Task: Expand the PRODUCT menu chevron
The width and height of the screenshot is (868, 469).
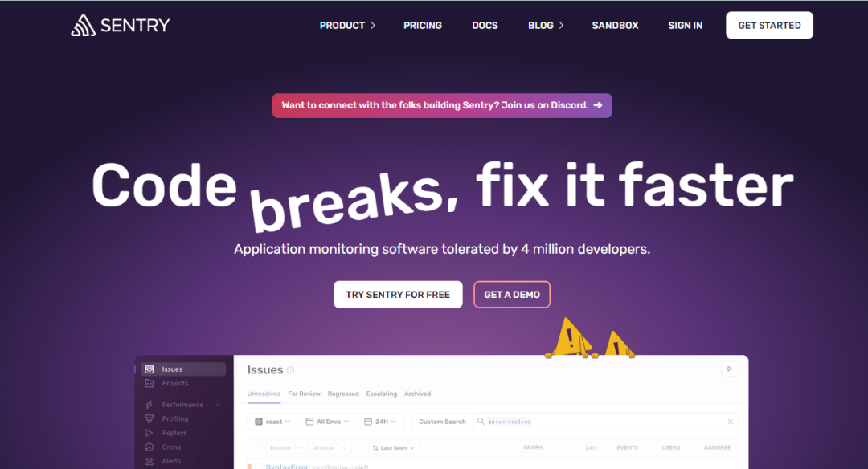Action: coord(373,26)
